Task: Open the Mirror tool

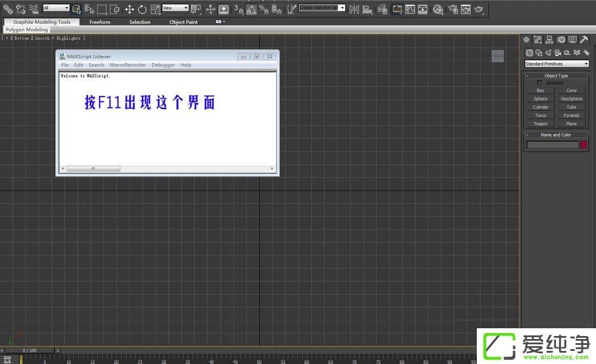Action: coord(355,10)
